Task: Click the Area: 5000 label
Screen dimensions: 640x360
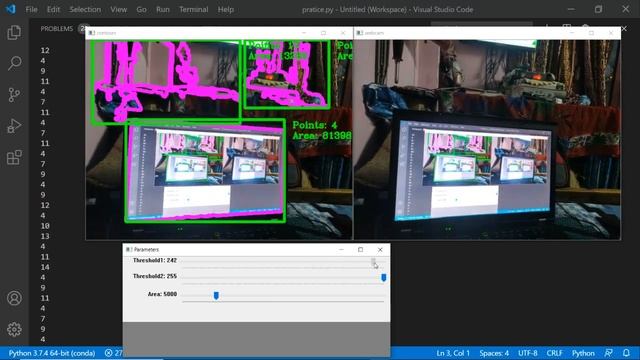Action: 162,294
